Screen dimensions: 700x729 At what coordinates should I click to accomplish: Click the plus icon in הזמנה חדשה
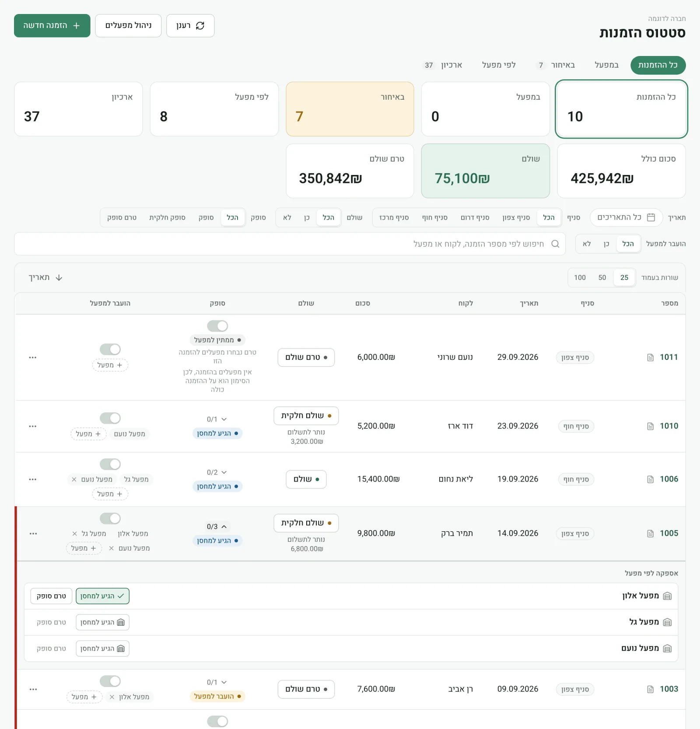pos(77,26)
